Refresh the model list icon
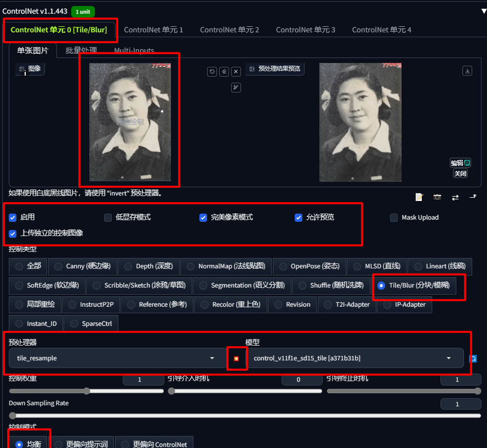 (473, 359)
